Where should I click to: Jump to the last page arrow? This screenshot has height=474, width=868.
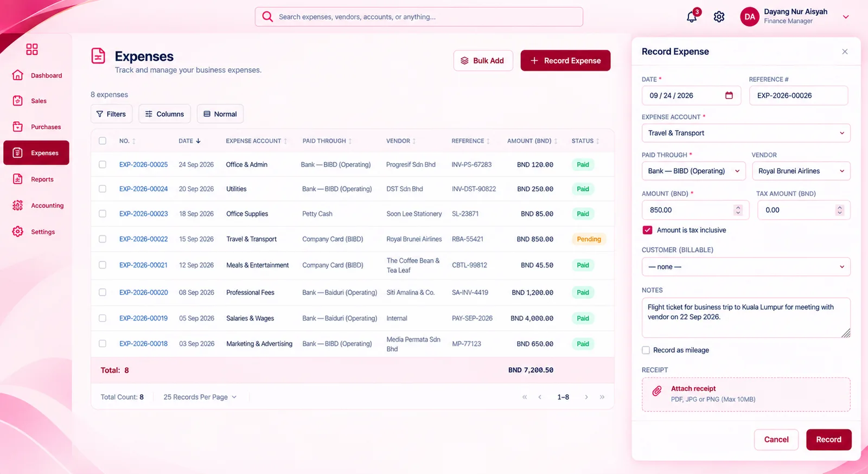(x=602, y=397)
